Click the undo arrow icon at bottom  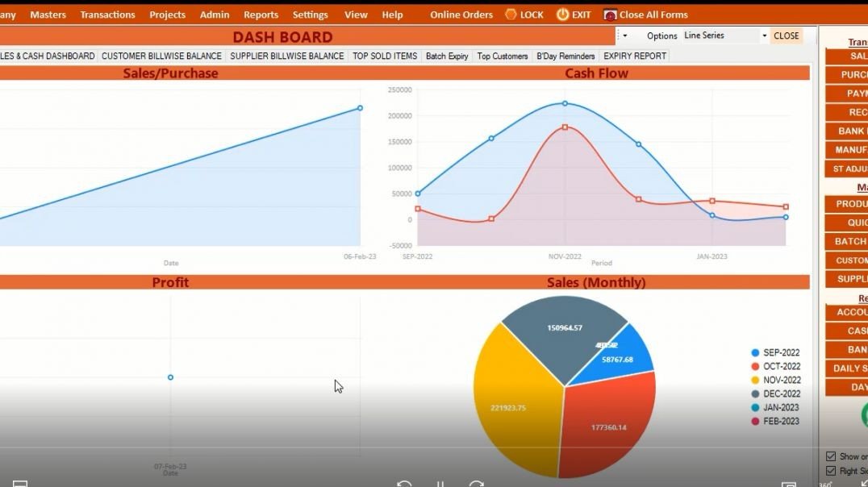[405, 483]
